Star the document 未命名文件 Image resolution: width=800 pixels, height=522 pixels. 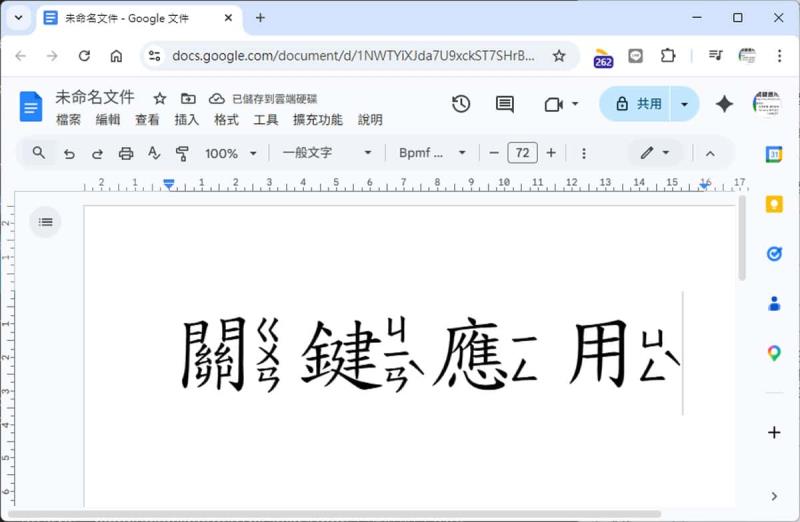[x=160, y=98]
